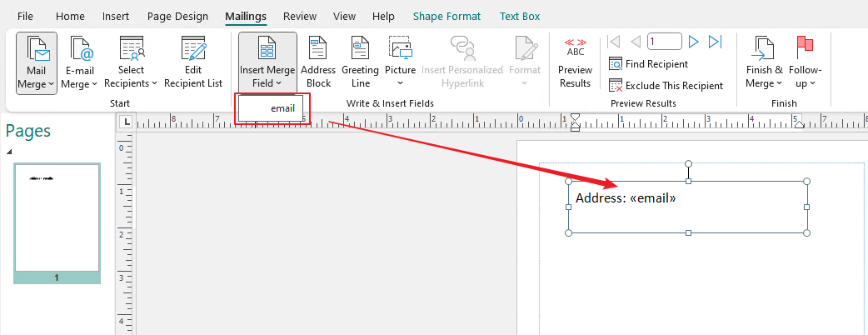Switch to the Page Design tab
The width and height of the screenshot is (868, 335).
click(x=177, y=17)
